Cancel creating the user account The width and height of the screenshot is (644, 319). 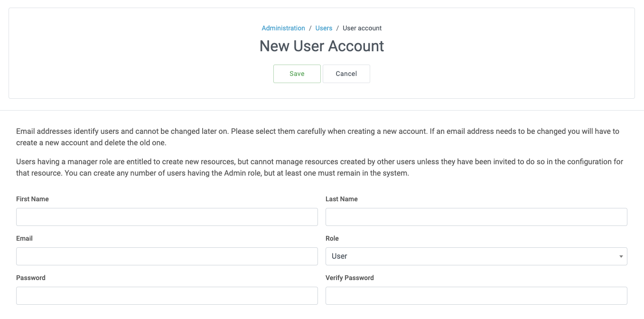(346, 74)
